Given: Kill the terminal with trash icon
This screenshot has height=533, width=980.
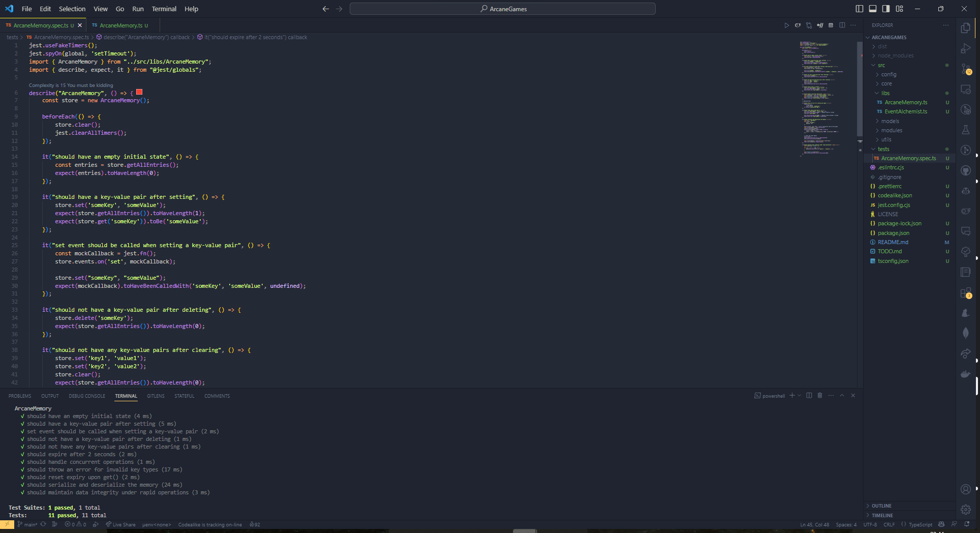Looking at the screenshot, I should (x=820, y=396).
